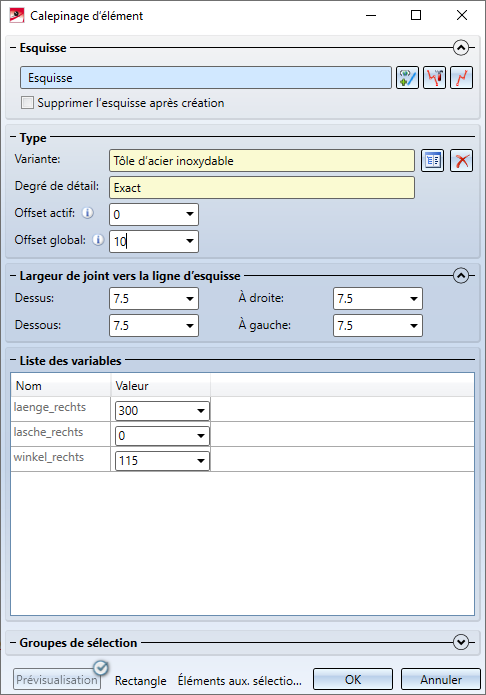Open the winkel_rechts value dropdown
Image resolution: width=486 pixels, height=695 pixels.
[x=201, y=461]
